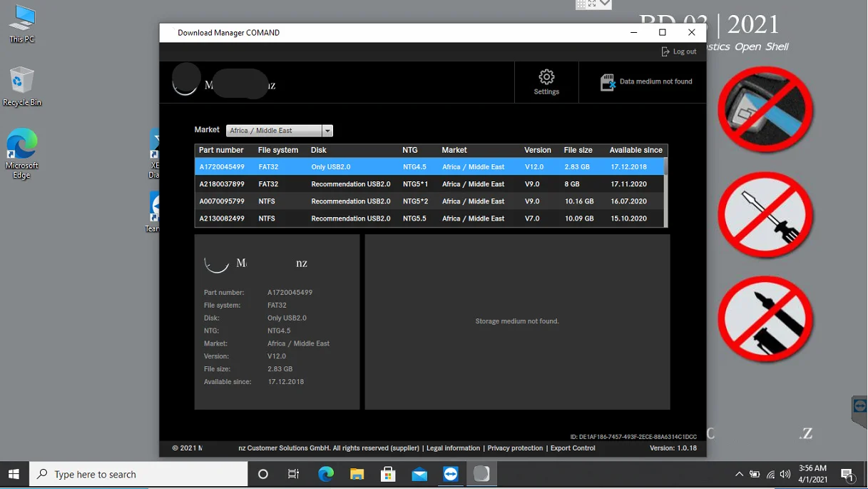
Task: Open the notification center icon
Action: [847, 474]
